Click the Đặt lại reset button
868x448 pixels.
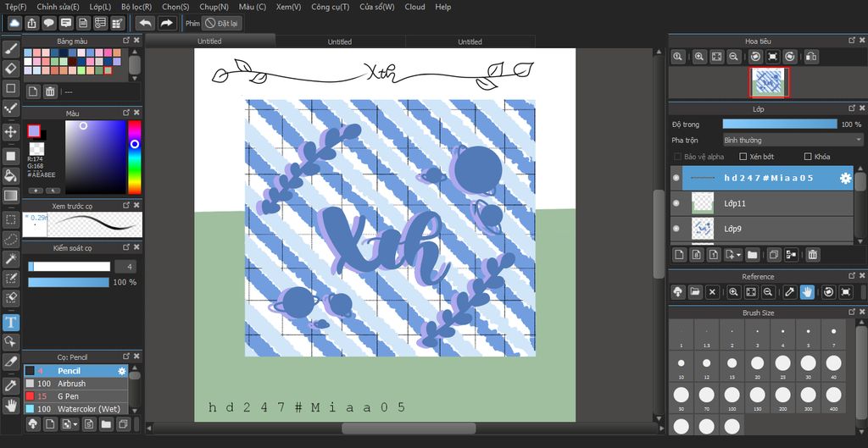[221, 23]
